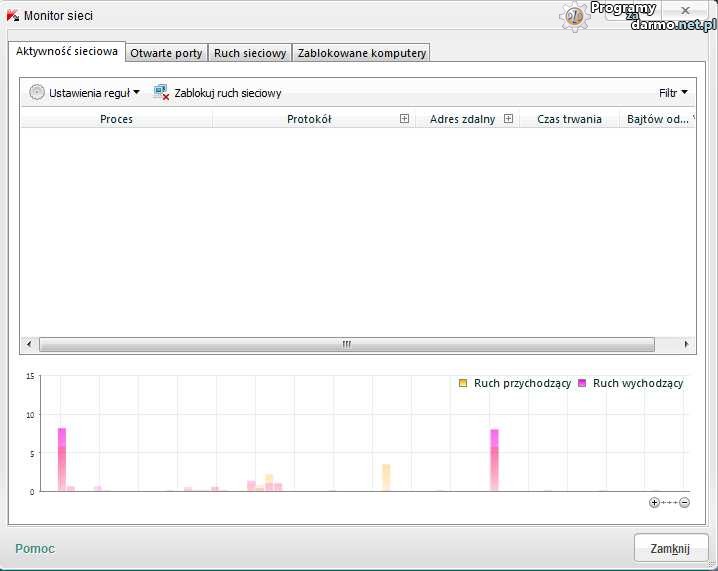This screenshot has height=571, width=718.
Task: Zoom in the traffic chart with plus icon
Action: 654,502
